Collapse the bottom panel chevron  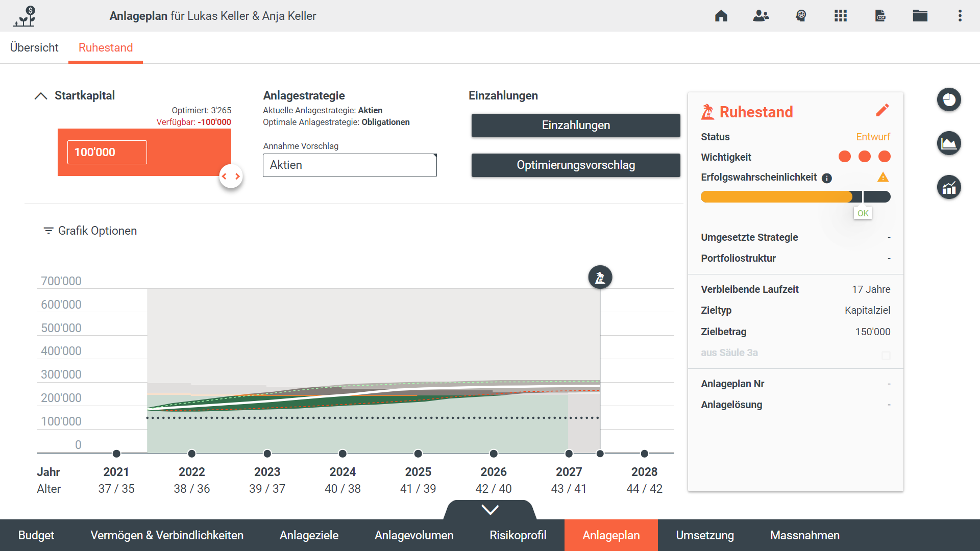[490, 510]
